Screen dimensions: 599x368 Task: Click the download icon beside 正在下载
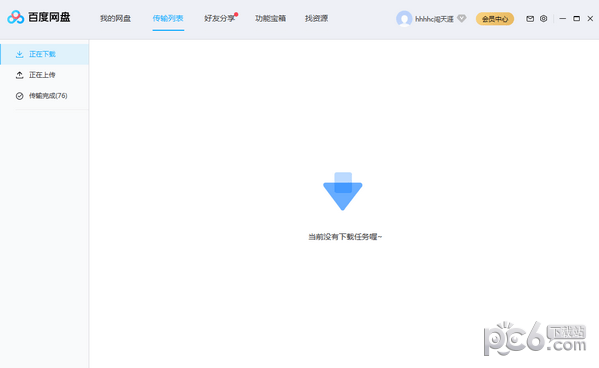pyautogui.click(x=19, y=54)
